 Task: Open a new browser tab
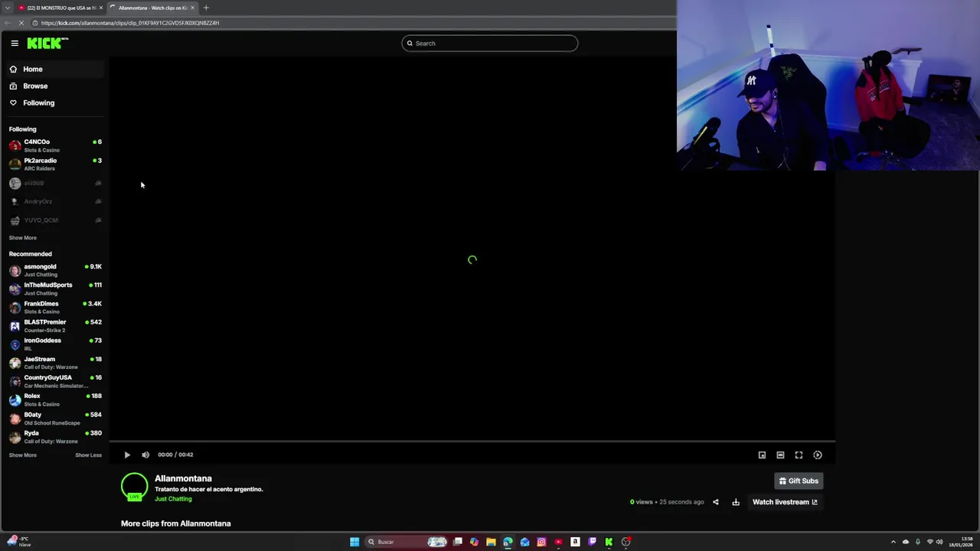tap(206, 8)
